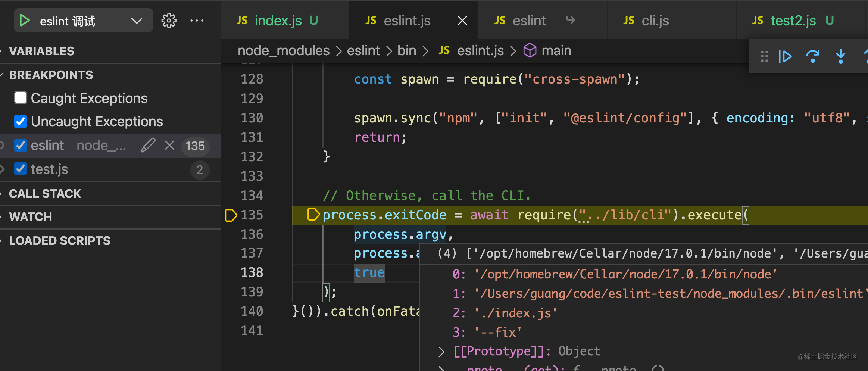Uncheck the test.js breakpoint checkbox

point(21,169)
